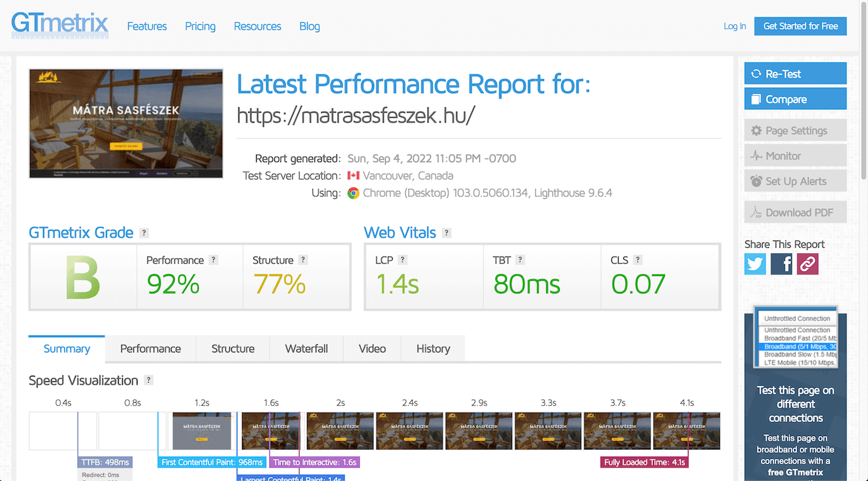The width and height of the screenshot is (868, 481).
Task: Click Set Up Alerts button
Action: click(x=796, y=181)
